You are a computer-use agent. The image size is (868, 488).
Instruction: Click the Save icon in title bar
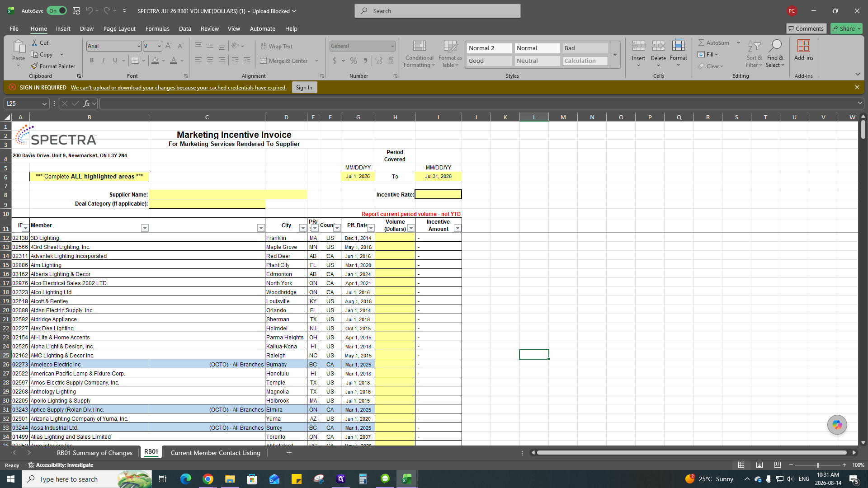76,11
